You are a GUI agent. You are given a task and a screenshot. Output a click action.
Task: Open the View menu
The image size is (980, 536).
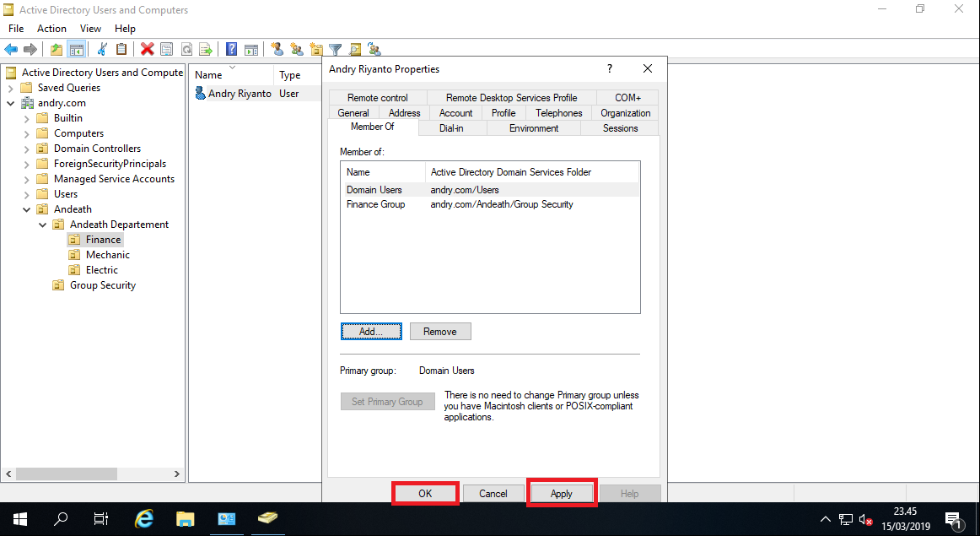(x=90, y=28)
